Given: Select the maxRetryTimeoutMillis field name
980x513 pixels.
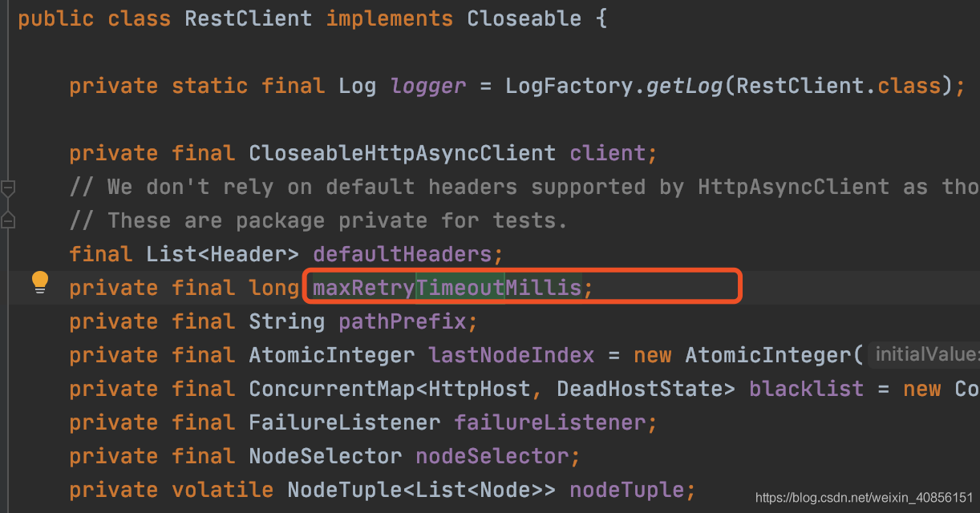Looking at the screenshot, I should coord(447,287).
